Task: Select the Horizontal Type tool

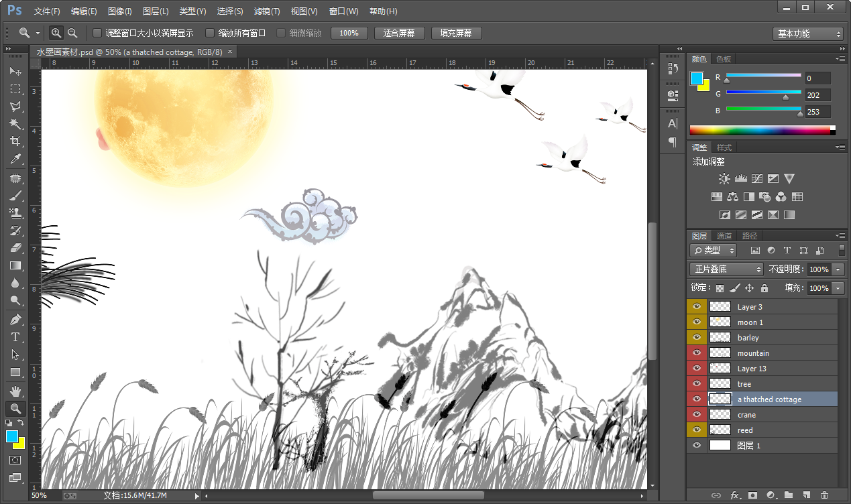Action: 15,337
